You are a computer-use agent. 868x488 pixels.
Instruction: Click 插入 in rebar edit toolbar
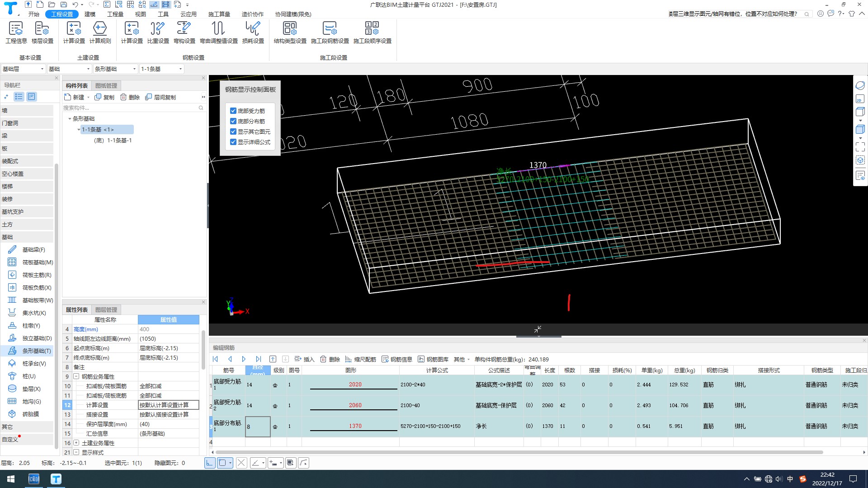click(x=304, y=359)
